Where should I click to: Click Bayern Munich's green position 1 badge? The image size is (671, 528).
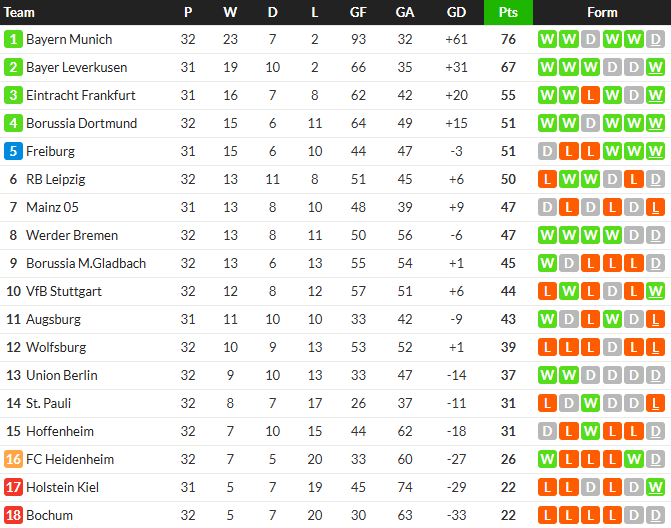[x=13, y=39]
